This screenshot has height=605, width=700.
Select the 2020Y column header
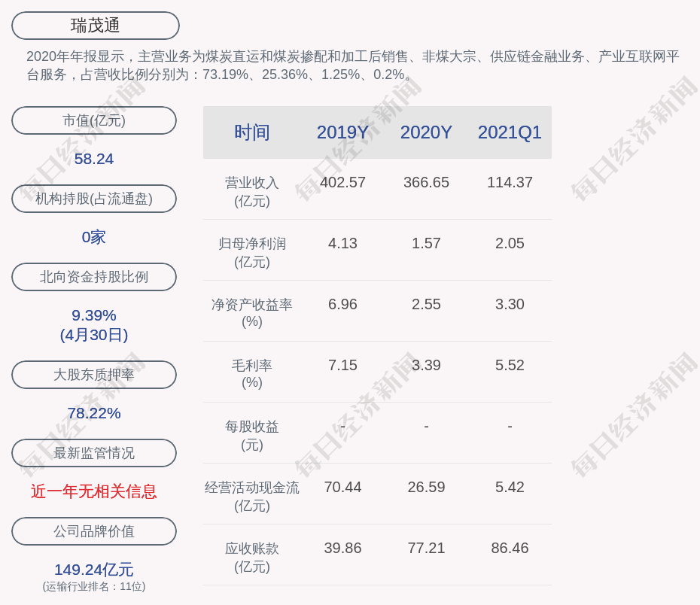[x=426, y=132]
